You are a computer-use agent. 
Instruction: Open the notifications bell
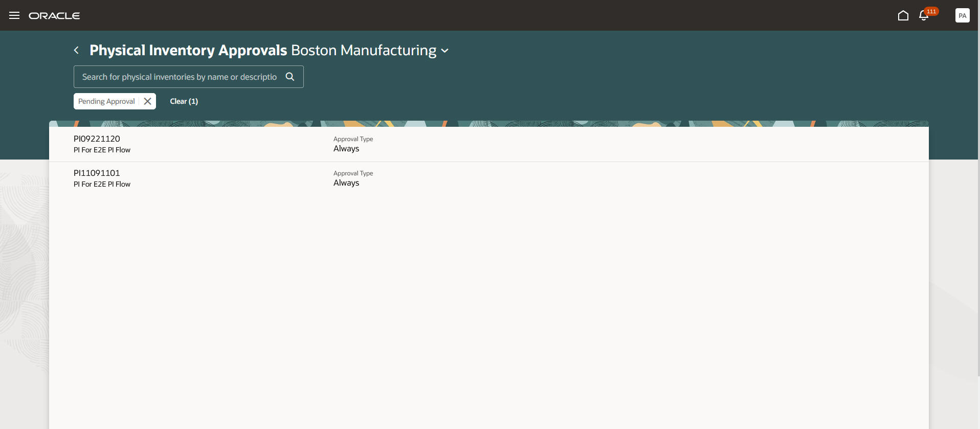(924, 15)
